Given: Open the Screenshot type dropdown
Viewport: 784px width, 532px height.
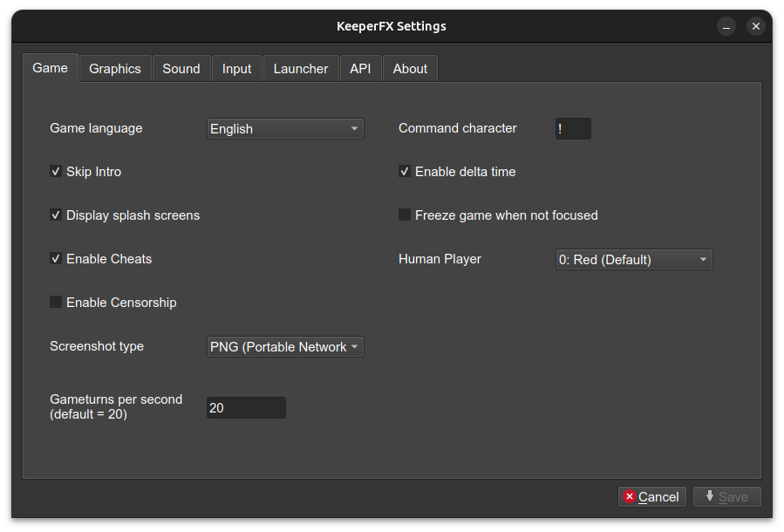Looking at the screenshot, I should tap(285, 347).
